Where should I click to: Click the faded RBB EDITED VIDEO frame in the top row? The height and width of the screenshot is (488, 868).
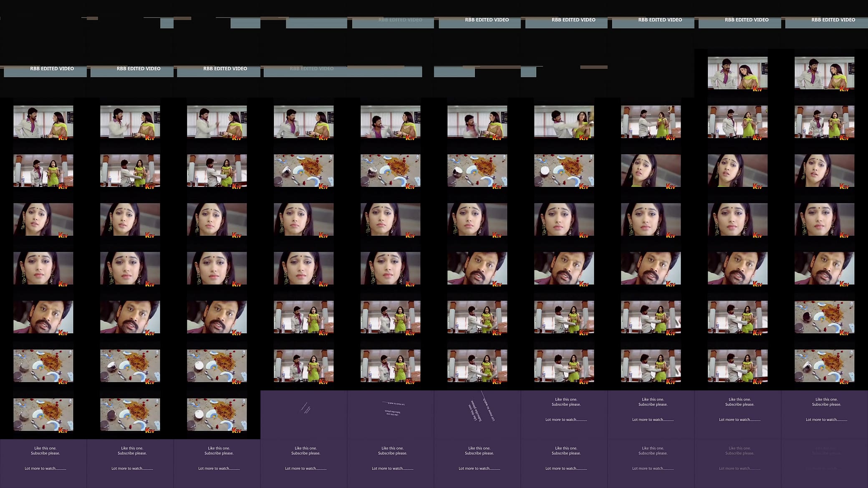391,24
